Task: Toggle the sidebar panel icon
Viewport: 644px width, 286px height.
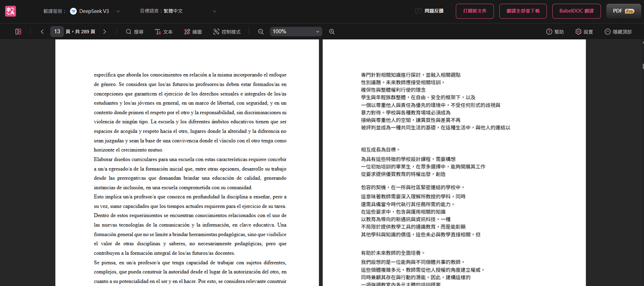Action: click(x=18, y=32)
